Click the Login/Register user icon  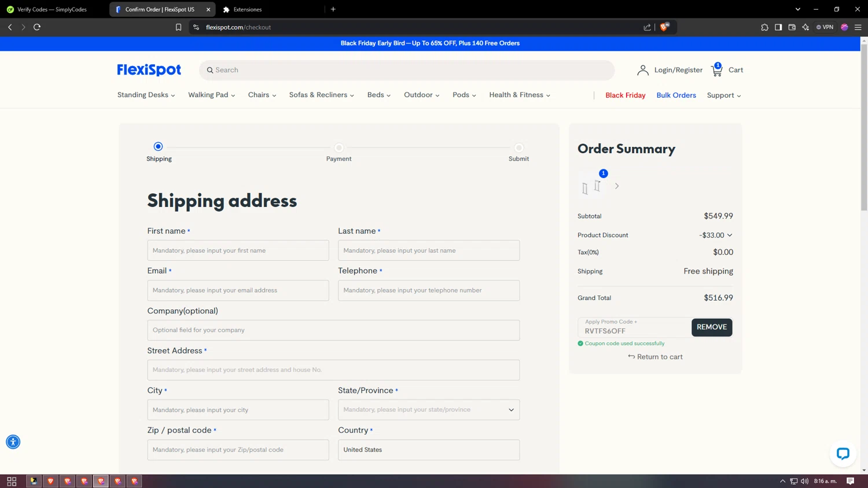(x=642, y=70)
